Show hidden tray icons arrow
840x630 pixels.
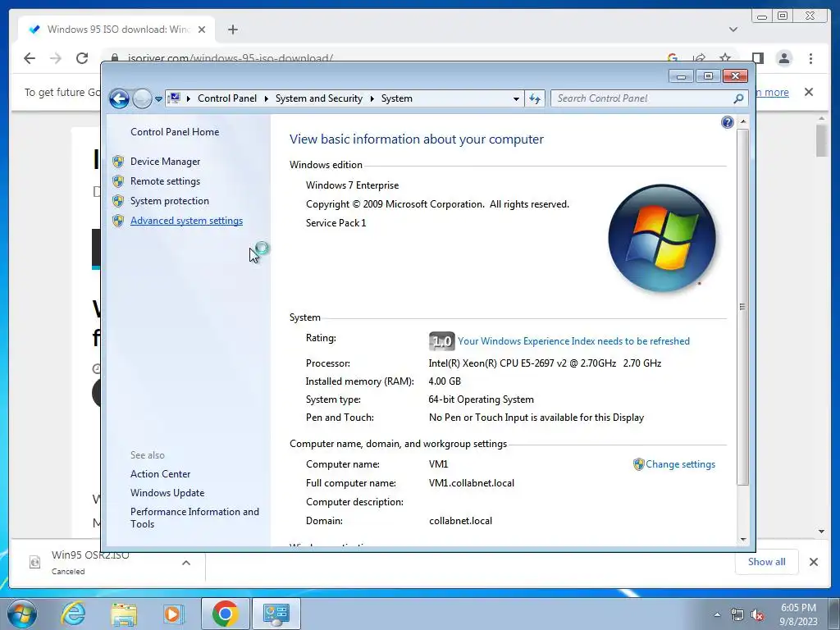point(717,615)
